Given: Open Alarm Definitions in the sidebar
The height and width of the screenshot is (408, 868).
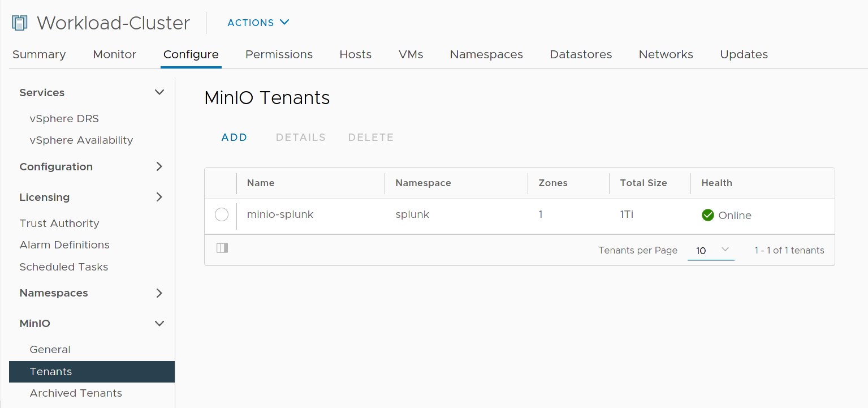Looking at the screenshot, I should click(64, 244).
